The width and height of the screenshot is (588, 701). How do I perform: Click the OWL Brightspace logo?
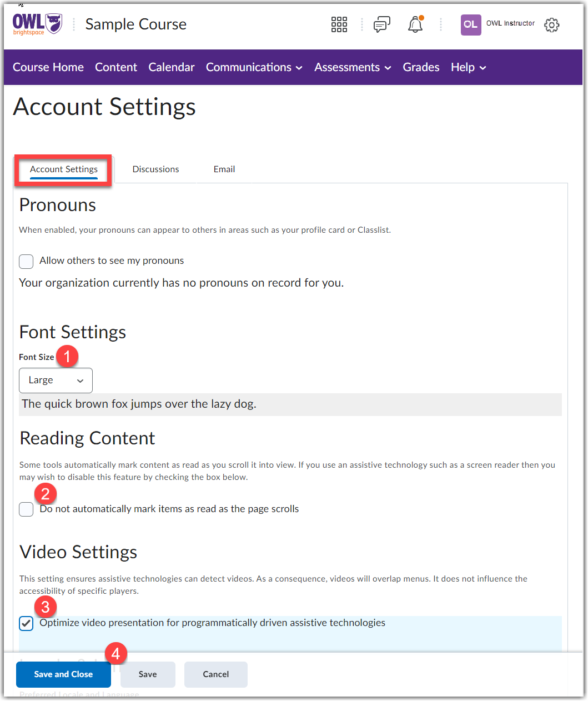tap(37, 24)
